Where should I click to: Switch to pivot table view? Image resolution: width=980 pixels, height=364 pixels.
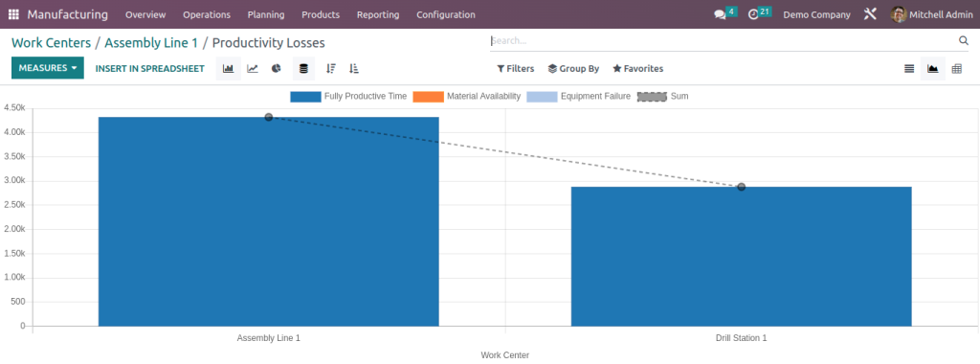pos(956,69)
